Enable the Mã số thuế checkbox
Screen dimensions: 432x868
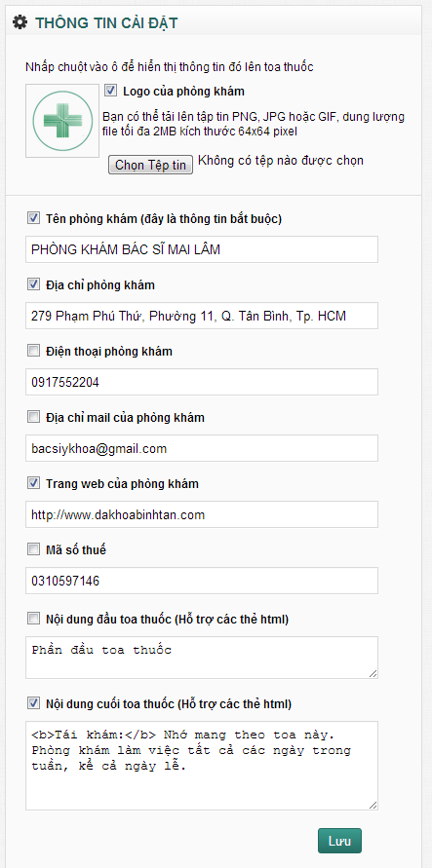coord(34,549)
